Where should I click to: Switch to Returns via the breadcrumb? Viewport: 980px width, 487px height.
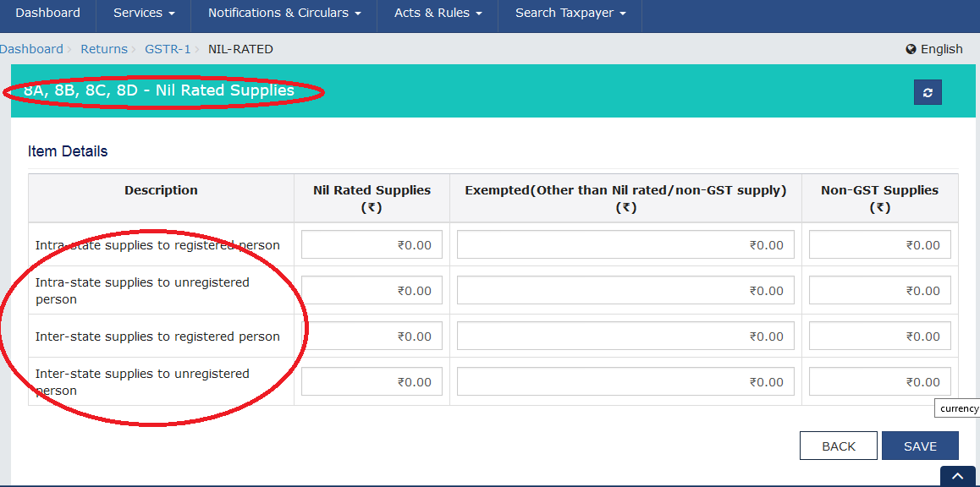click(104, 49)
